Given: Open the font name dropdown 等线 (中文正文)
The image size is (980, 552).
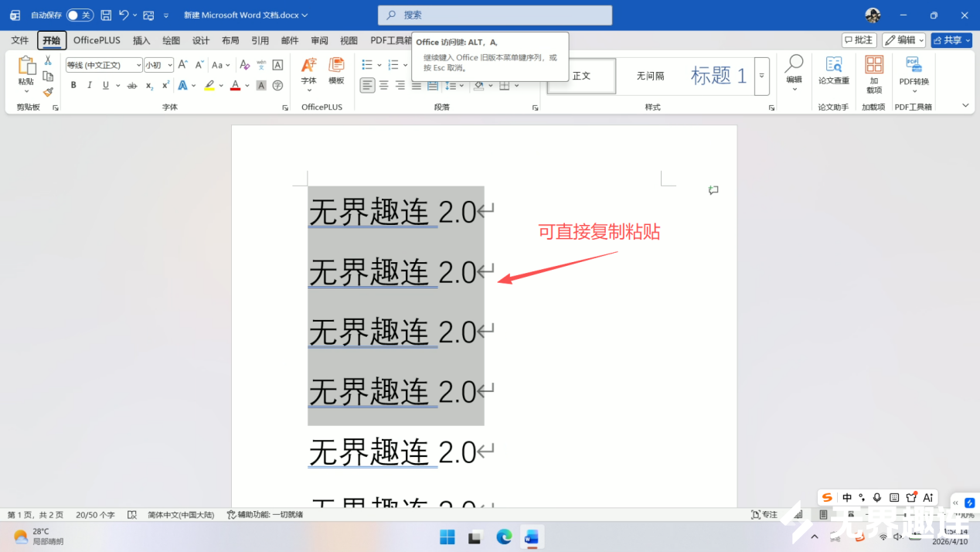Looking at the screenshot, I should 104,65.
